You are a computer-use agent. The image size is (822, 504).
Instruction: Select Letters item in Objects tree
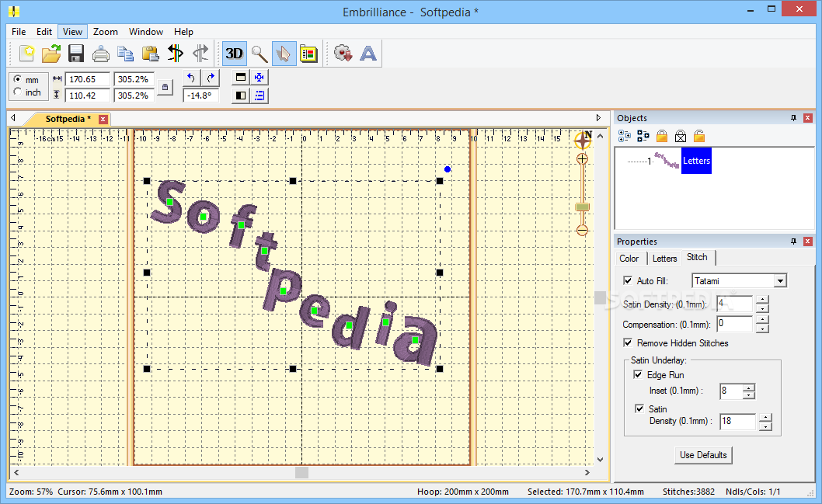696,161
